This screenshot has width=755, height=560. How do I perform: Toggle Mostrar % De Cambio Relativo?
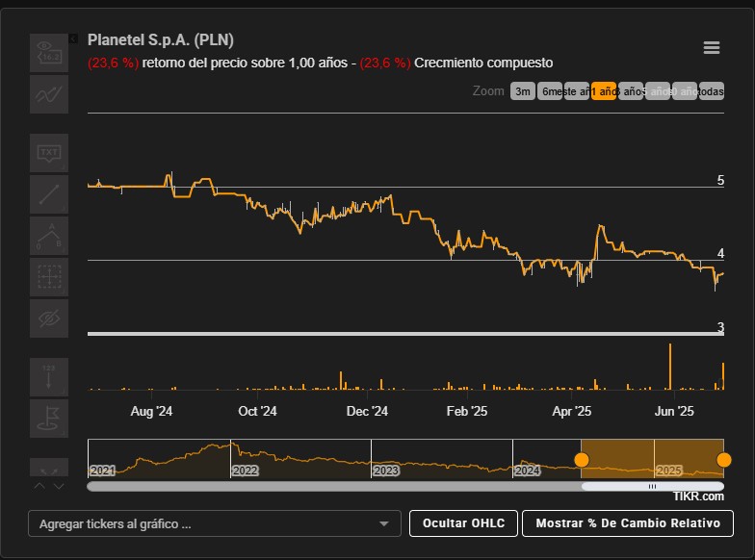pos(627,523)
